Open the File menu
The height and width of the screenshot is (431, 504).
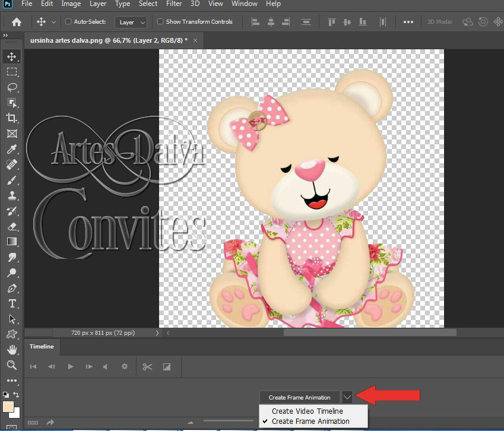coord(27,4)
